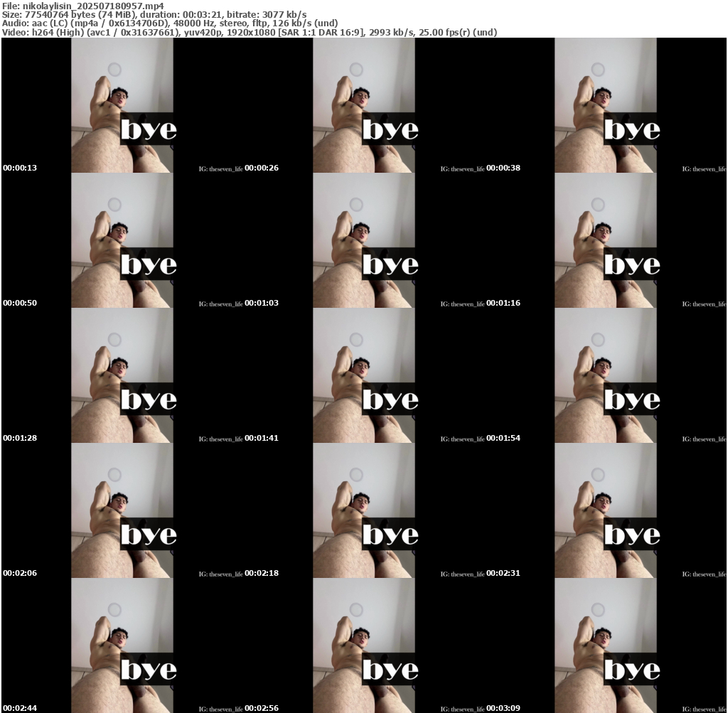The image size is (728, 713).
Task: Open the frame labeled 00:00:26
Action: tap(364, 105)
